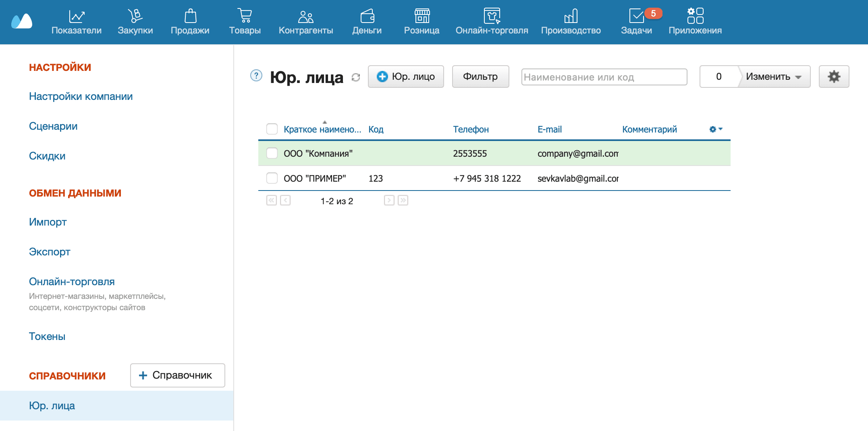Click the add Юр. лицо button

406,77
